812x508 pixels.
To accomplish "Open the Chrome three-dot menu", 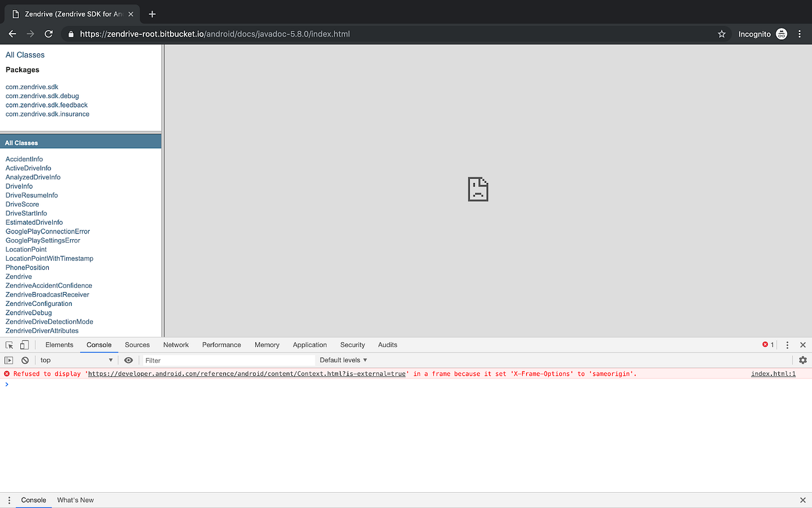I will pos(800,34).
